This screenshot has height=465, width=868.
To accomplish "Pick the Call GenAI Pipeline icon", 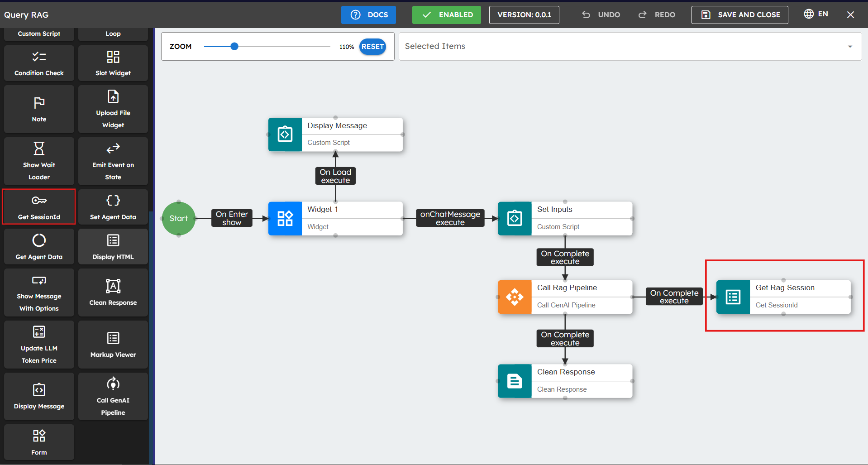I will pos(113,383).
